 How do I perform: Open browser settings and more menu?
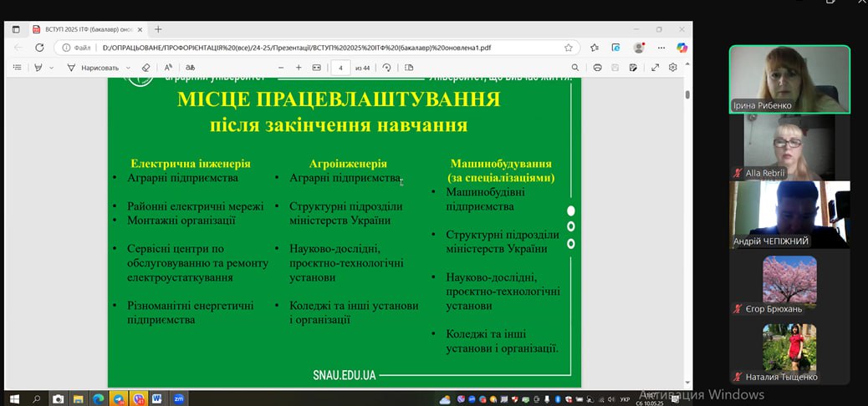[661, 48]
